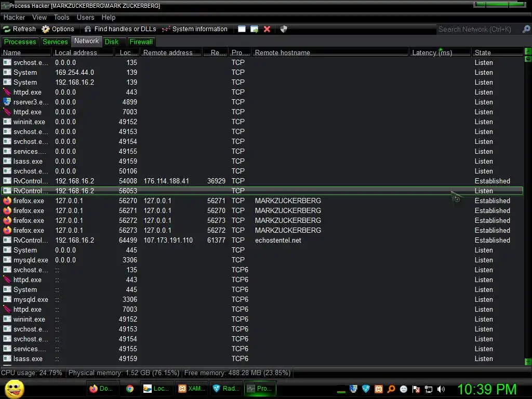Screen dimensions: 532x399
Task: Click Firefox icon on the port 56273 row
Action: [x=7, y=230]
